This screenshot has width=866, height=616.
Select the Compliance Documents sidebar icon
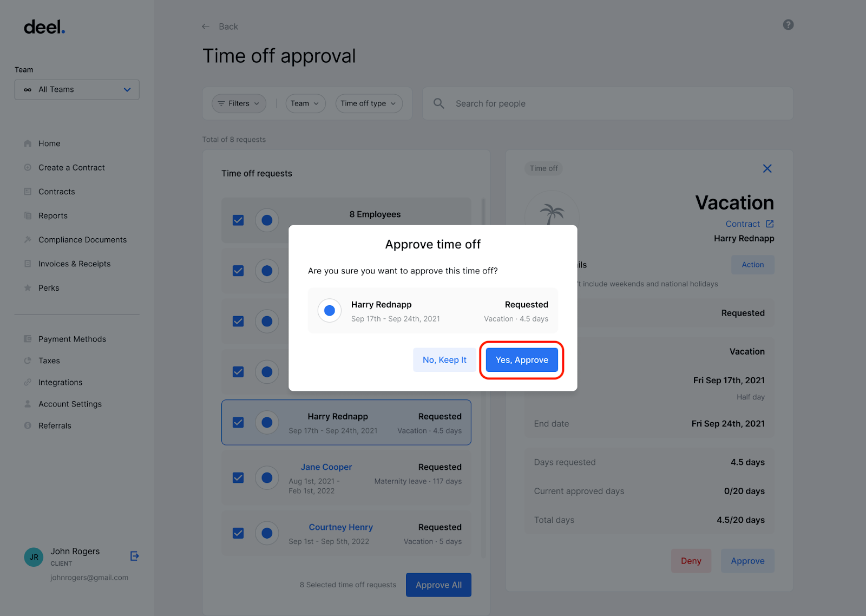pos(27,239)
